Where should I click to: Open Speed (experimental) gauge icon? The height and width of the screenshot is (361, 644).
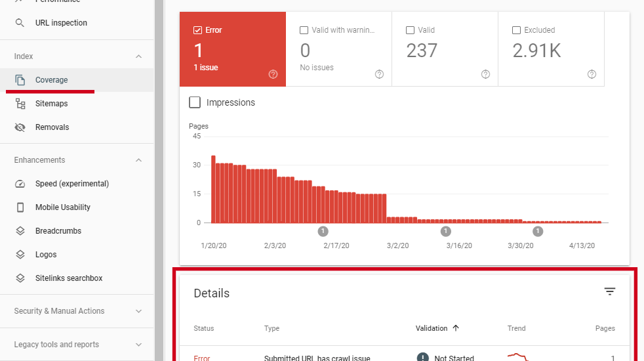point(20,184)
